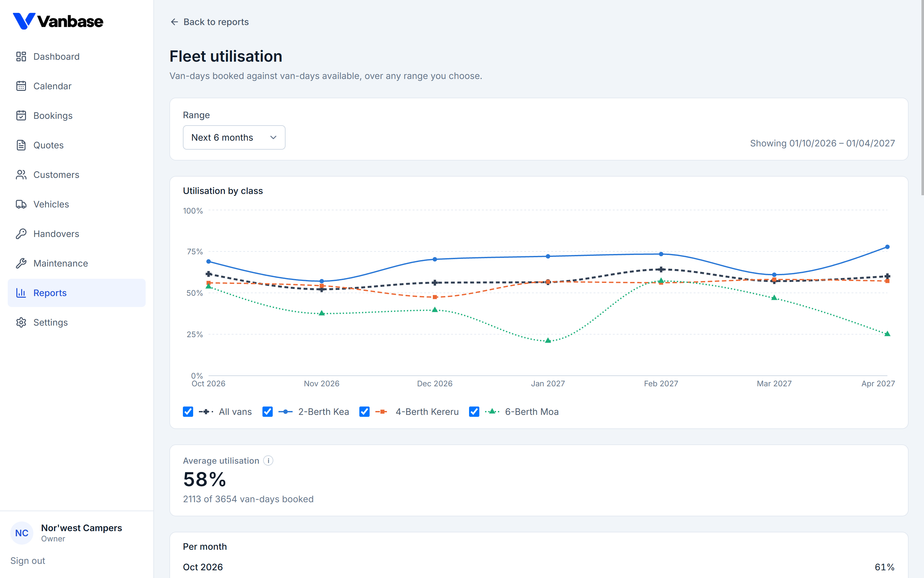Click the green 6-Berth Moa legend marker
Image resolution: width=924 pixels, height=578 pixels.
click(x=492, y=411)
